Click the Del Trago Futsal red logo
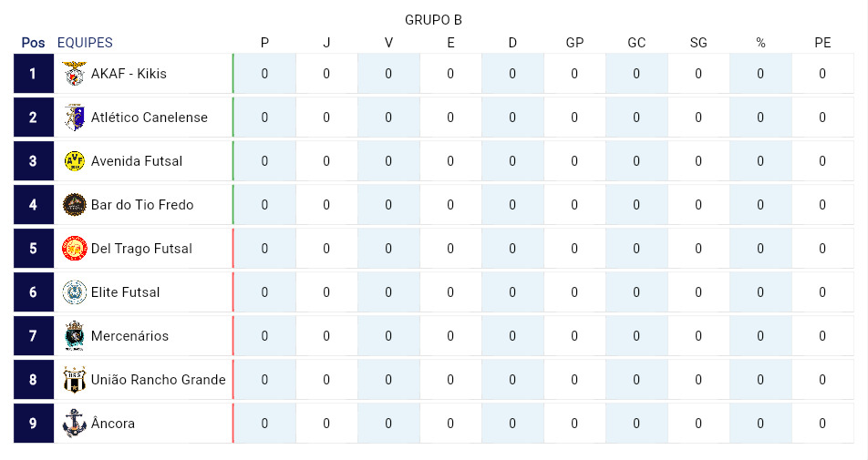 point(74,249)
